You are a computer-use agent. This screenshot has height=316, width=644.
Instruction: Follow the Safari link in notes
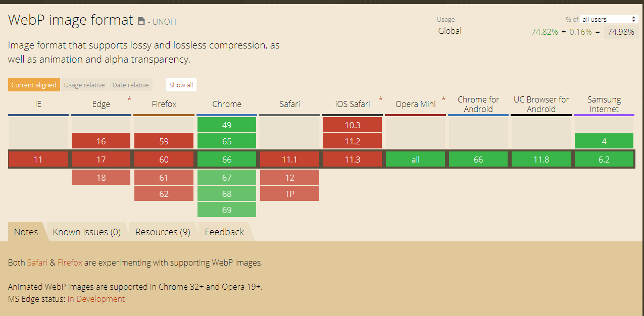(37, 262)
